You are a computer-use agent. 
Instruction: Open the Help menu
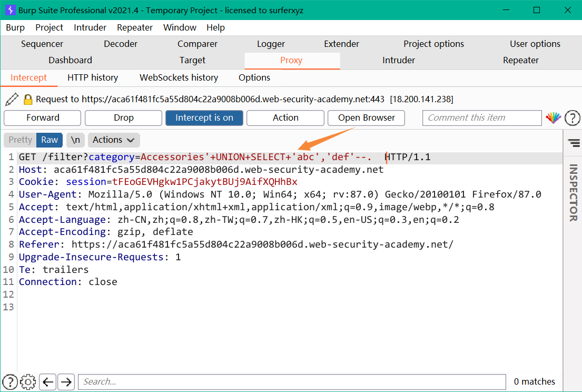tap(215, 27)
